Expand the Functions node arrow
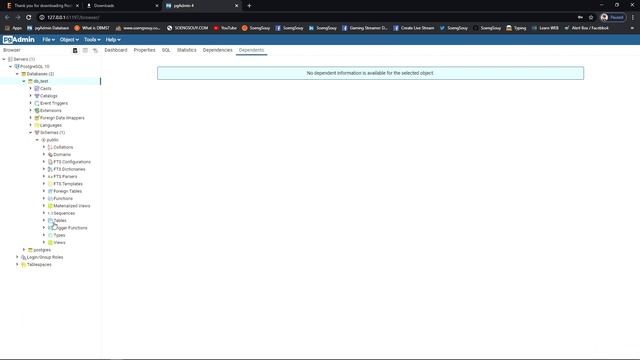 (x=44, y=199)
